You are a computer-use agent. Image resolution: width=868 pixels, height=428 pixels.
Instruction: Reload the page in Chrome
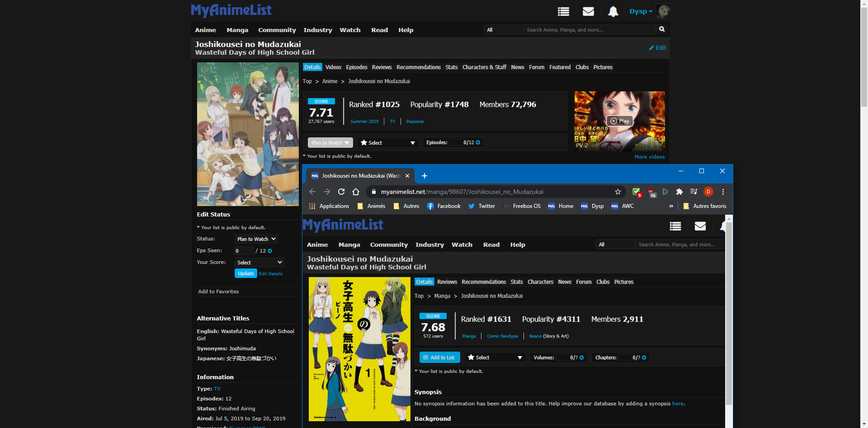click(341, 192)
